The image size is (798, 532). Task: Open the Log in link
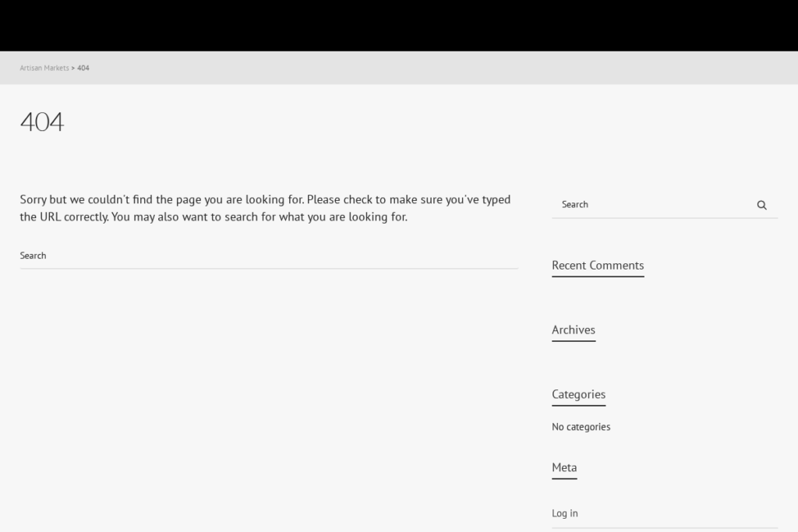tap(564, 513)
